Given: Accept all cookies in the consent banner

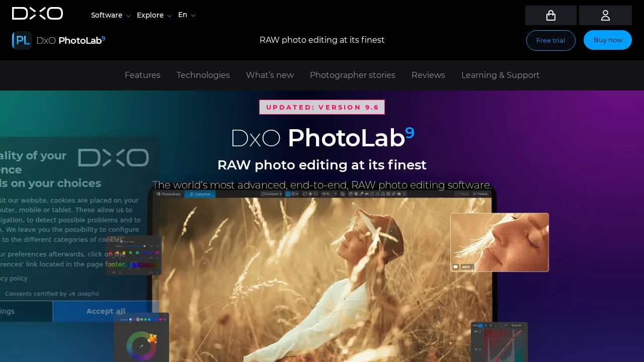Looking at the screenshot, I should coord(106,311).
